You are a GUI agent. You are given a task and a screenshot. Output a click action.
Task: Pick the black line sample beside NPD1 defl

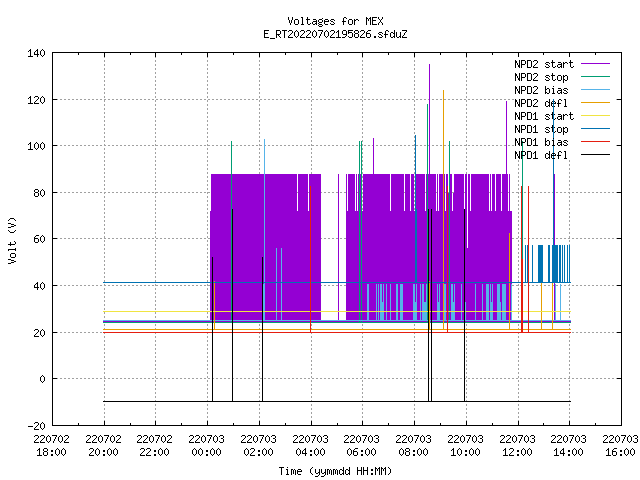(596, 155)
